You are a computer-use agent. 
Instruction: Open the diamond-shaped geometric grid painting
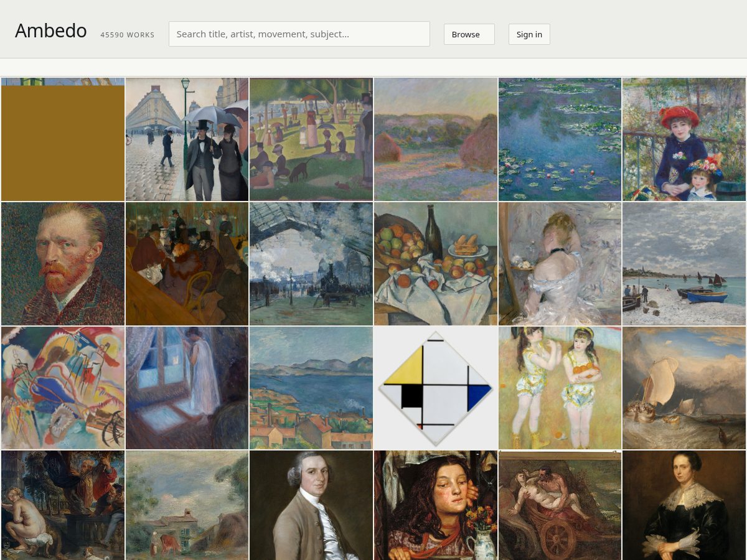(436, 388)
